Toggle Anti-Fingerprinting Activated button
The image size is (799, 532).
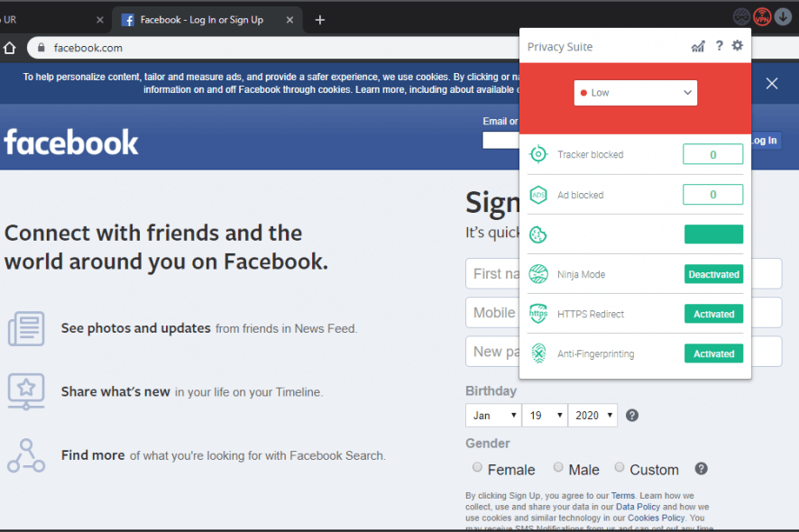click(x=713, y=353)
